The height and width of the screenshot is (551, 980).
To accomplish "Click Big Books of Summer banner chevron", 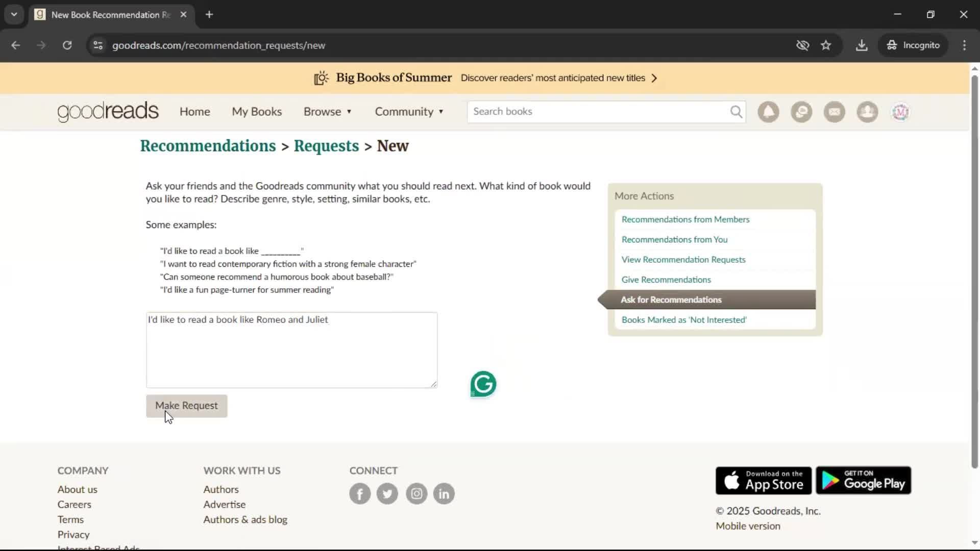I will point(654,78).
